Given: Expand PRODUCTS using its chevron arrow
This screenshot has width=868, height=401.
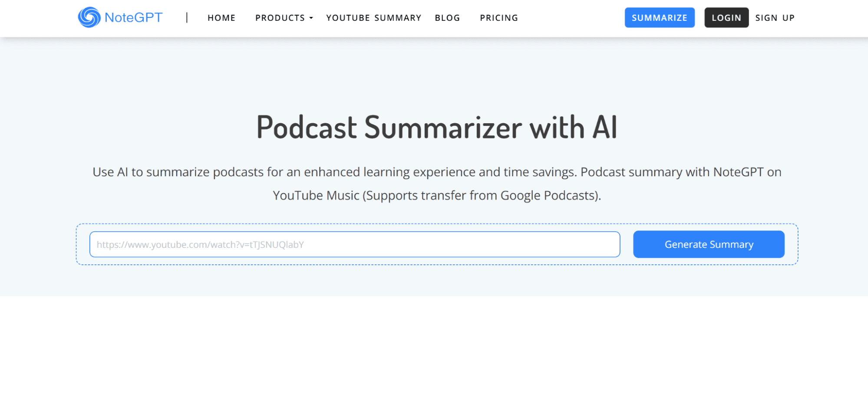Looking at the screenshot, I should (311, 19).
